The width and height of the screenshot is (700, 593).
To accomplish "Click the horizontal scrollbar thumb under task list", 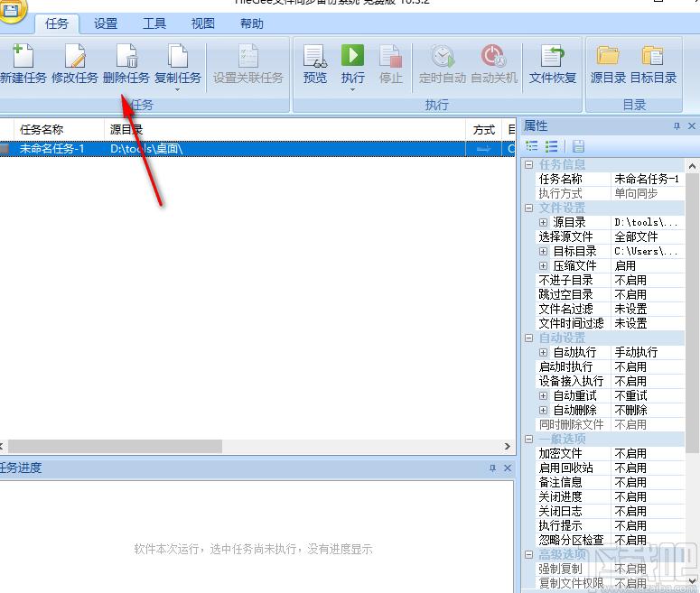I will (x=115, y=446).
